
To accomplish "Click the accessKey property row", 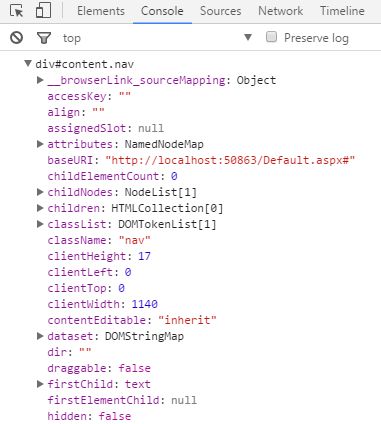I will pyautogui.click(x=89, y=96).
